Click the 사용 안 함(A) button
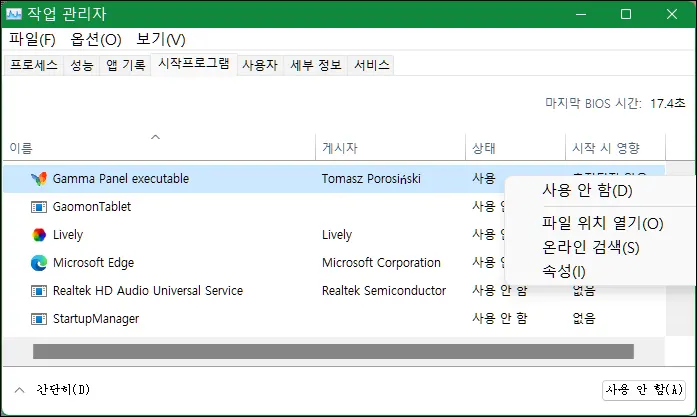 [644, 390]
